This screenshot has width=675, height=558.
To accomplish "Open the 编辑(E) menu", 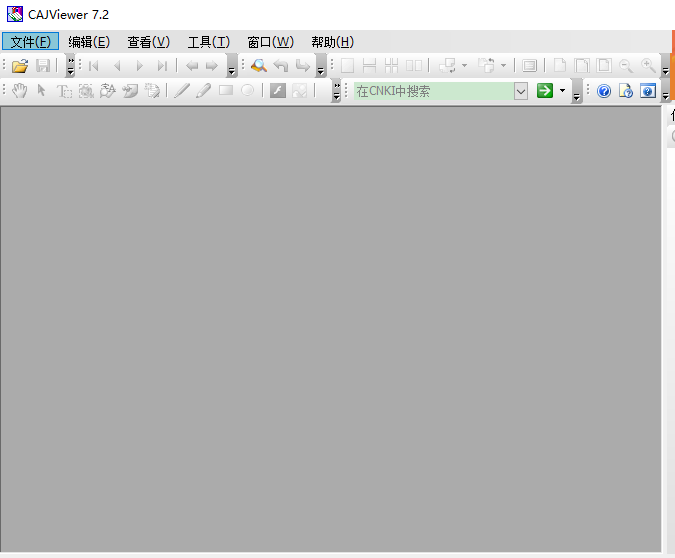I will (89, 42).
